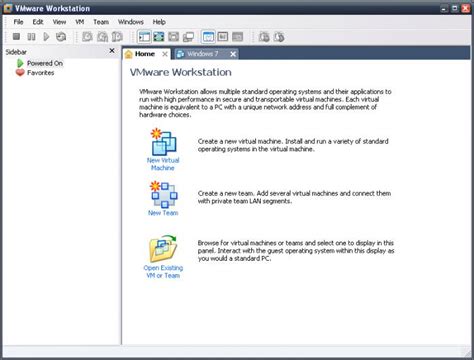Open the Snapshot Manager toolbar icon
This screenshot has height=360, width=474.
click(x=117, y=36)
